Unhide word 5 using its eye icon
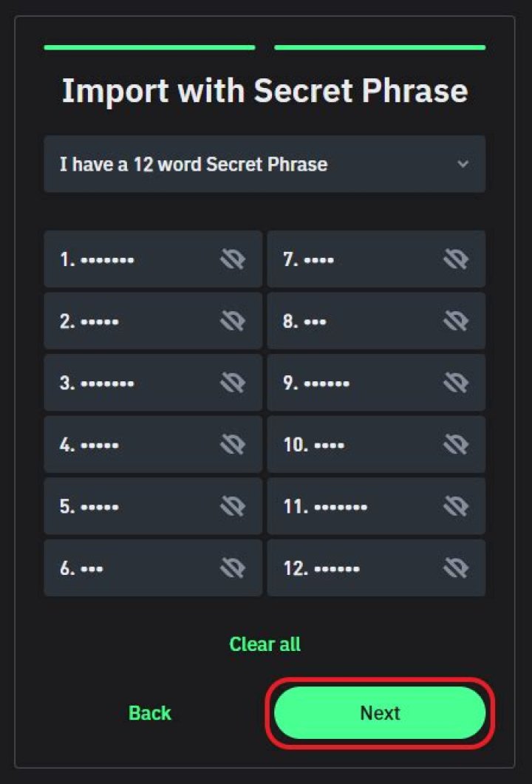 [x=233, y=506]
